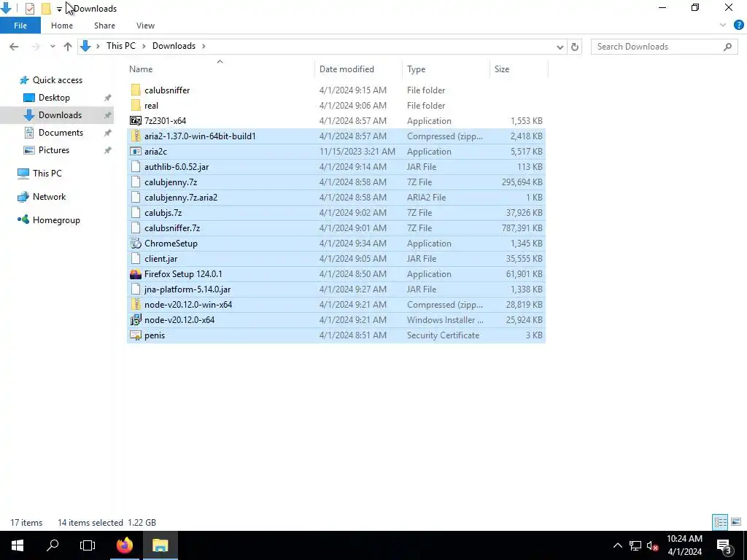This screenshot has width=747, height=560.
Task: Click File Explorer taskbar icon
Action: click(x=160, y=545)
